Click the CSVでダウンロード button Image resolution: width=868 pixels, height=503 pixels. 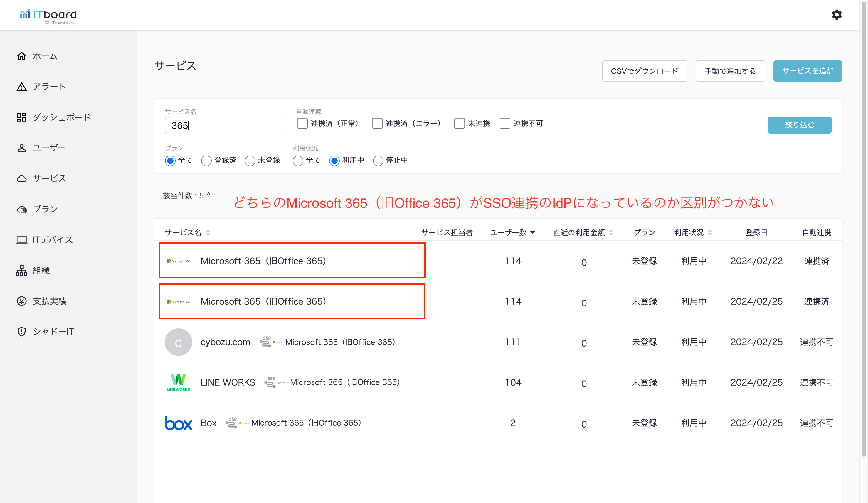(x=644, y=71)
